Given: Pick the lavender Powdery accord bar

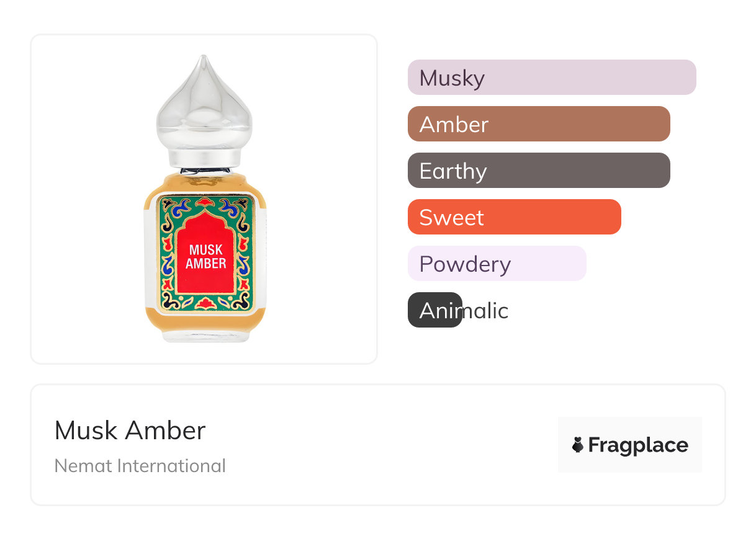Looking at the screenshot, I should point(497,264).
